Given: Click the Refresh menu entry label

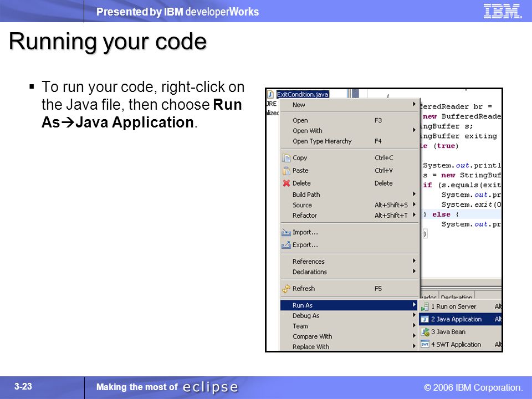Looking at the screenshot, I should [x=303, y=289].
